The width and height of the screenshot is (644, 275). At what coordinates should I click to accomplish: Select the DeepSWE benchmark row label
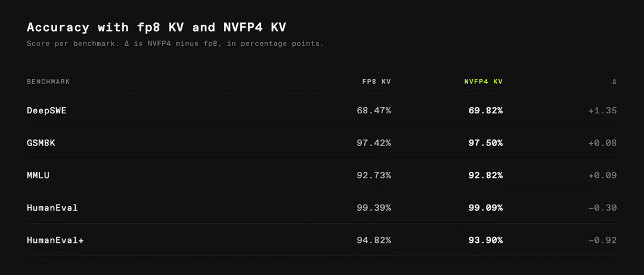pyautogui.click(x=47, y=110)
